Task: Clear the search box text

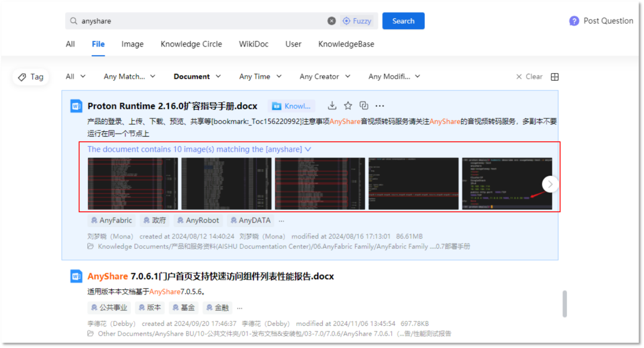Action: pyautogui.click(x=332, y=21)
